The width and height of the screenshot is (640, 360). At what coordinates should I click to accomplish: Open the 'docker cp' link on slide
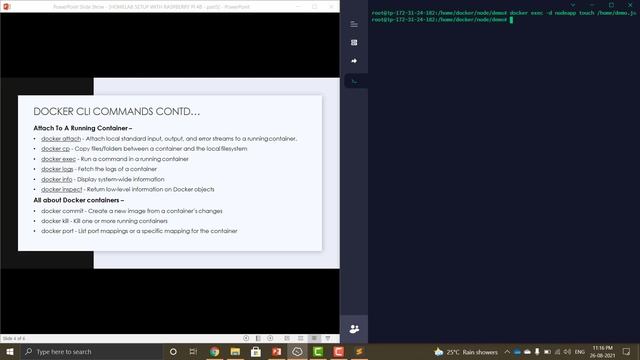coord(56,149)
